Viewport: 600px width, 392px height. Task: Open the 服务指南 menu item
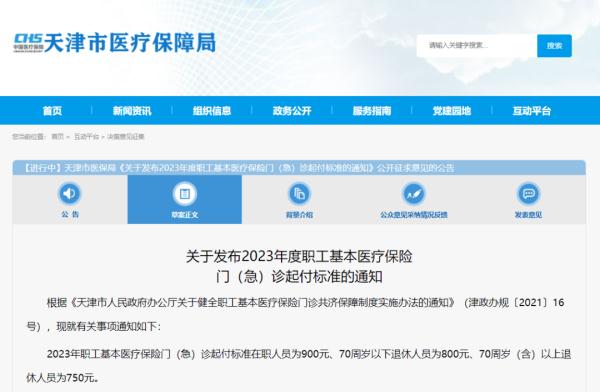coord(372,111)
